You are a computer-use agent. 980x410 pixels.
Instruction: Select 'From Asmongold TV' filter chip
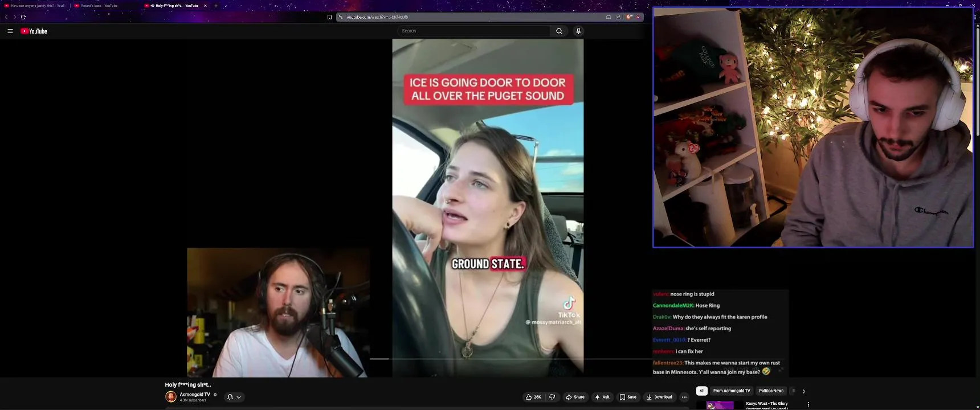[x=732, y=391]
